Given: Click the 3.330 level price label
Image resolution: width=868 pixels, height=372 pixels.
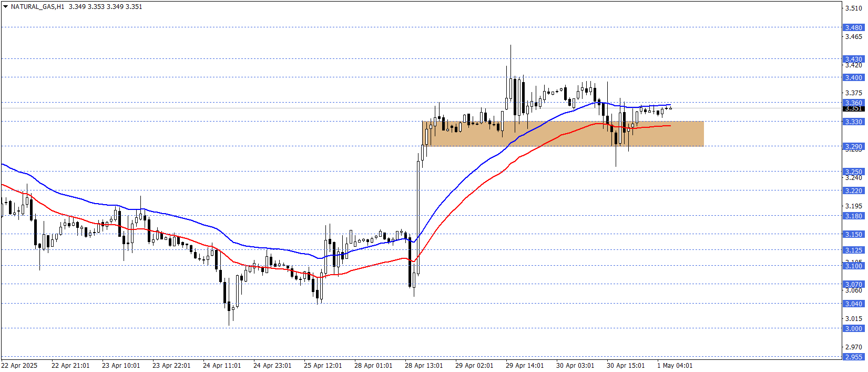Looking at the screenshot, I should point(853,122).
